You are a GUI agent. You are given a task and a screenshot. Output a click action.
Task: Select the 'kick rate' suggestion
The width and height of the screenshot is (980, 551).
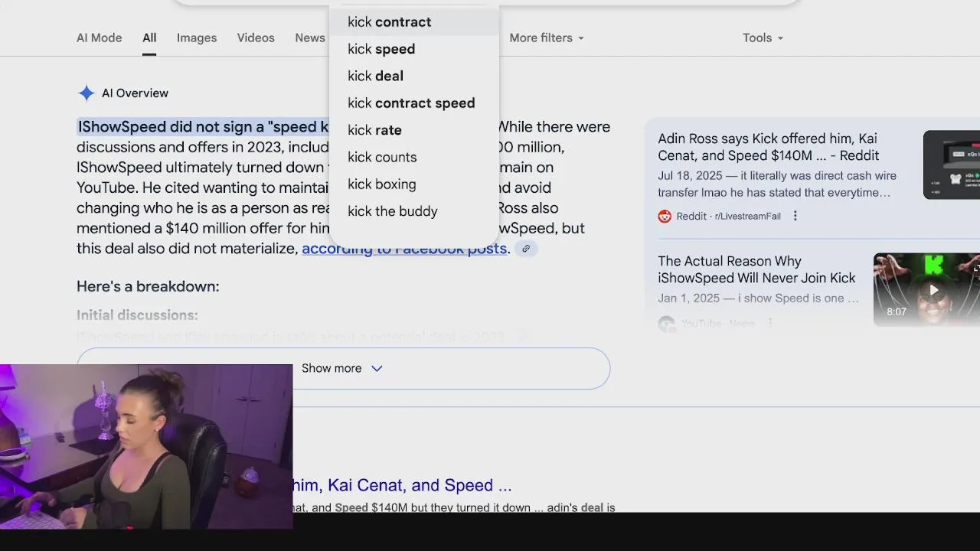(414, 130)
